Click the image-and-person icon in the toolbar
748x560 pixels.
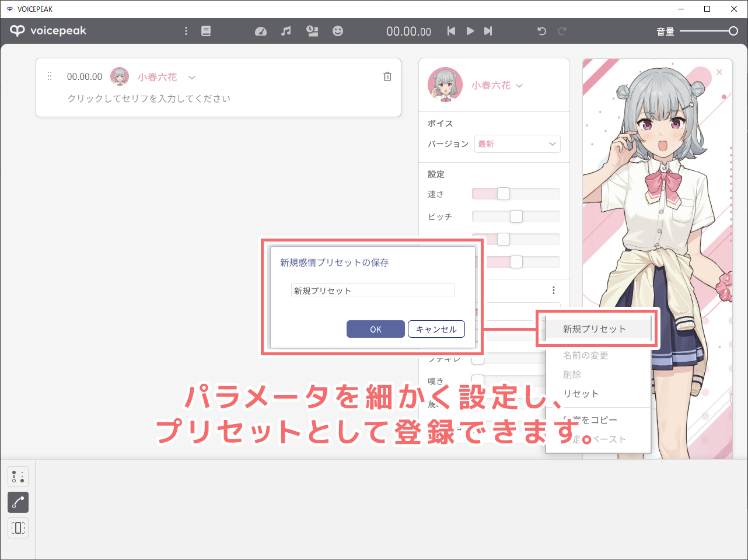point(313,31)
